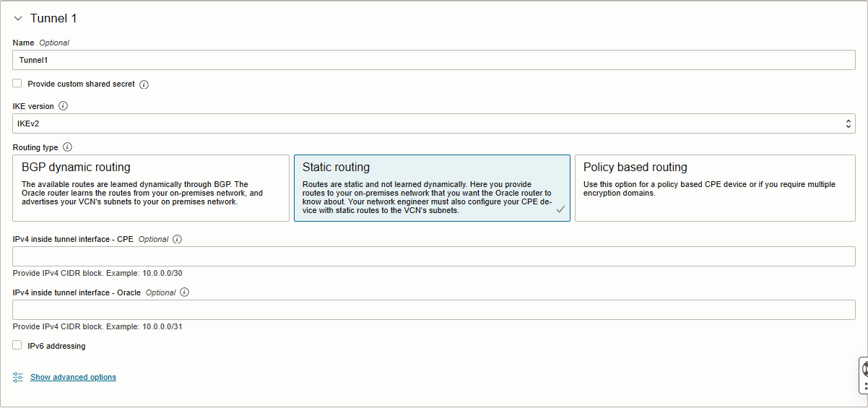868x408 pixels.
Task: Open the Show advanced options link
Action: [73, 377]
